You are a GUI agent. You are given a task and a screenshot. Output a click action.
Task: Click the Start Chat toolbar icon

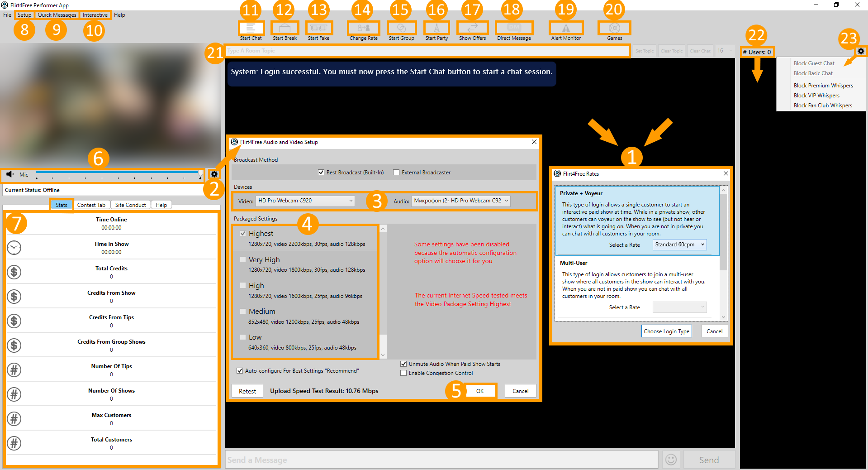click(x=251, y=28)
